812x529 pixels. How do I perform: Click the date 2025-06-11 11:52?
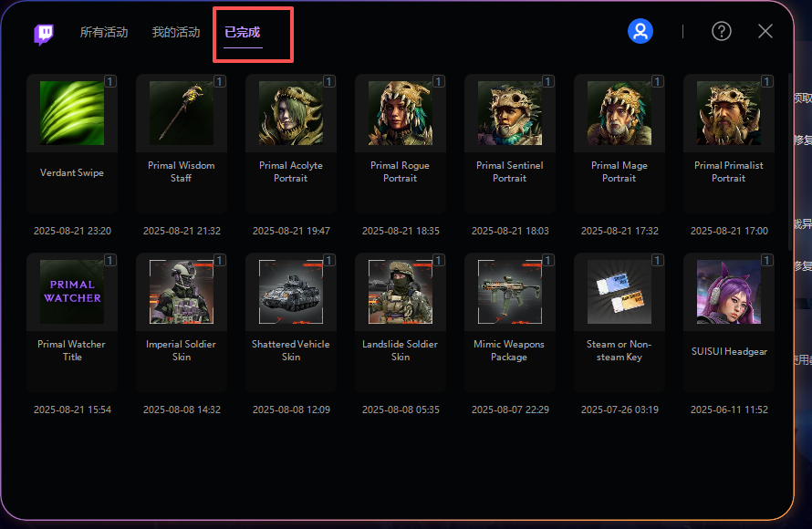tap(729, 410)
